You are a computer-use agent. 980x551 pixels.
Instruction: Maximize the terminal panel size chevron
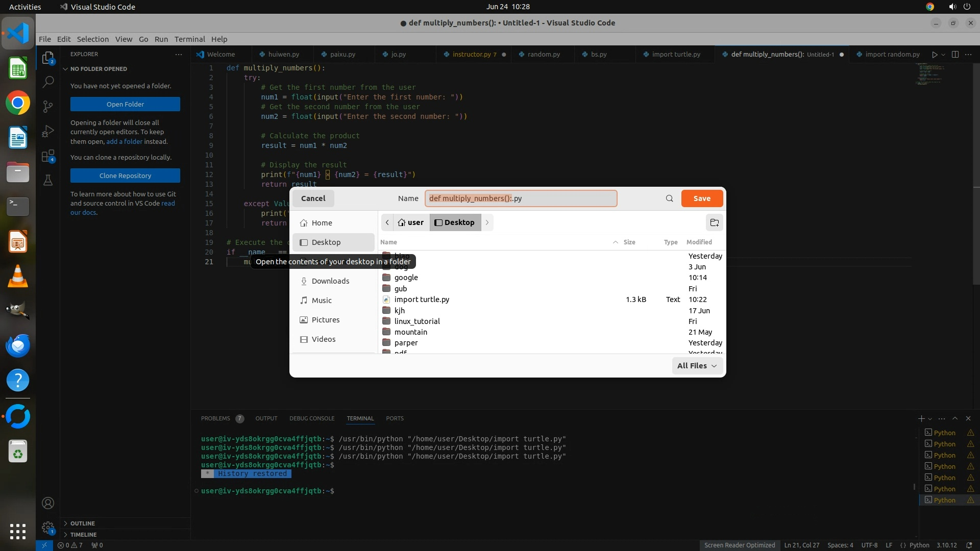pos(954,418)
